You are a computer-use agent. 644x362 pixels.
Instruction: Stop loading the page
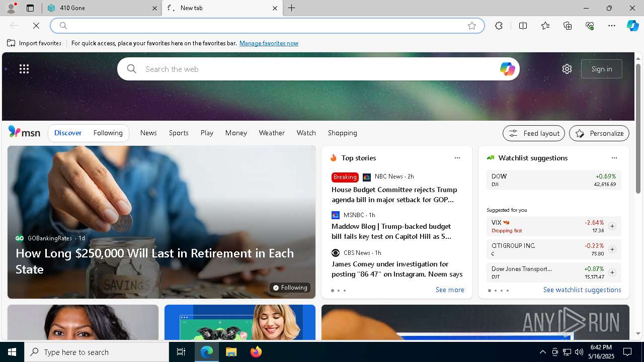point(36,26)
